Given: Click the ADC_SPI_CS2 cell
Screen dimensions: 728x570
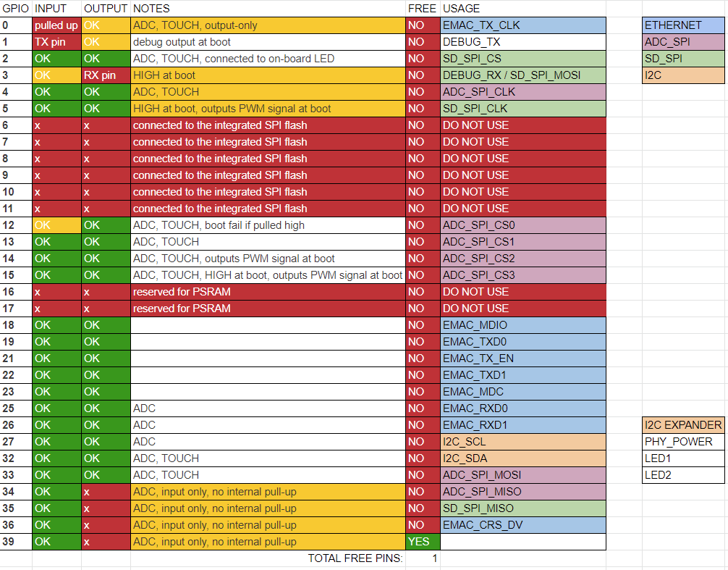Looking at the screenshot, I should click(x=522, y=259).
